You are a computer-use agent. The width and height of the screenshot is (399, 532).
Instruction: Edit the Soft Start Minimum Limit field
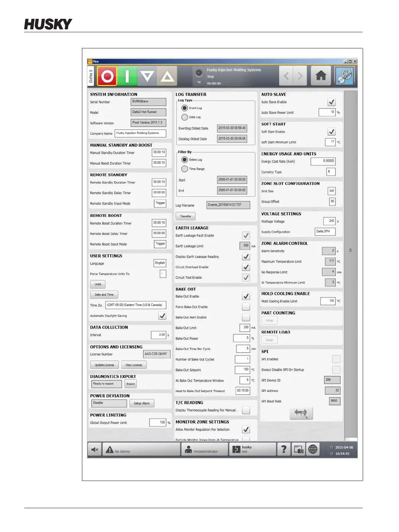click(x=330, y=142)
